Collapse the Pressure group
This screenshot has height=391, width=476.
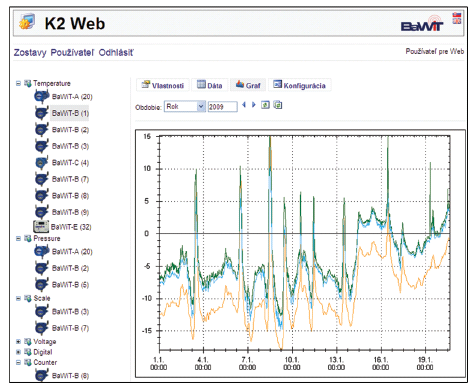(18, 238)
